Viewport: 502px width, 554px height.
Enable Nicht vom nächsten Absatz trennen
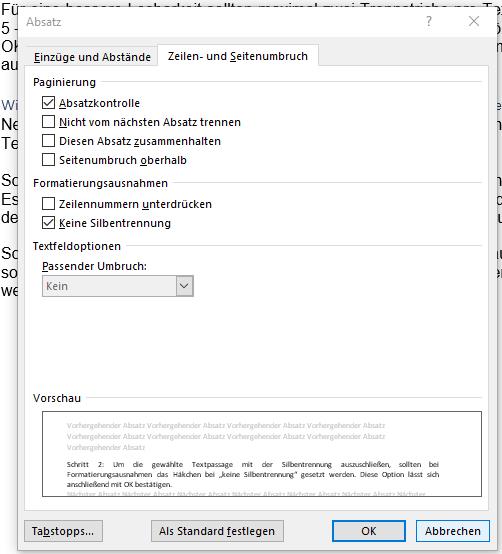tap(48, 122)
